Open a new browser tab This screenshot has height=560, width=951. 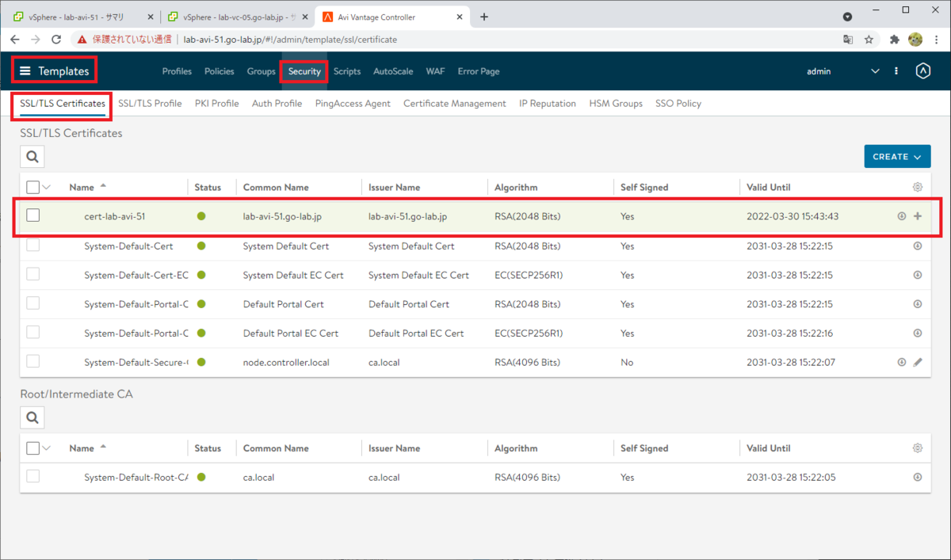point(484,17)
